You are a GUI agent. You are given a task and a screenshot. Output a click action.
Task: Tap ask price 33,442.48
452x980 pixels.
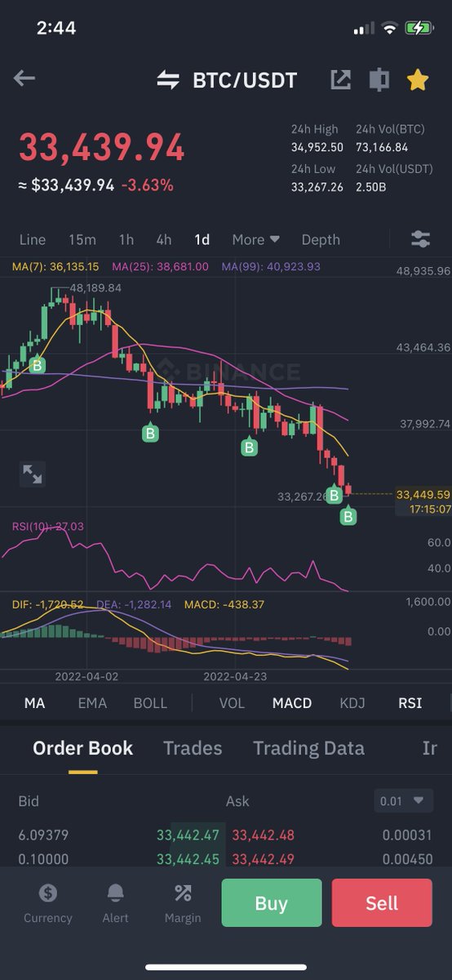[x=263, y=835]
